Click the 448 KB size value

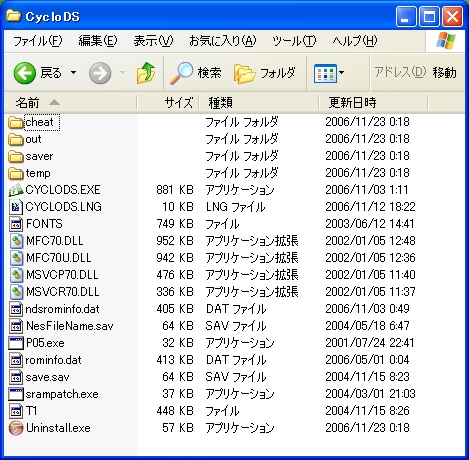pyautogui.click(x=175, y=411)
